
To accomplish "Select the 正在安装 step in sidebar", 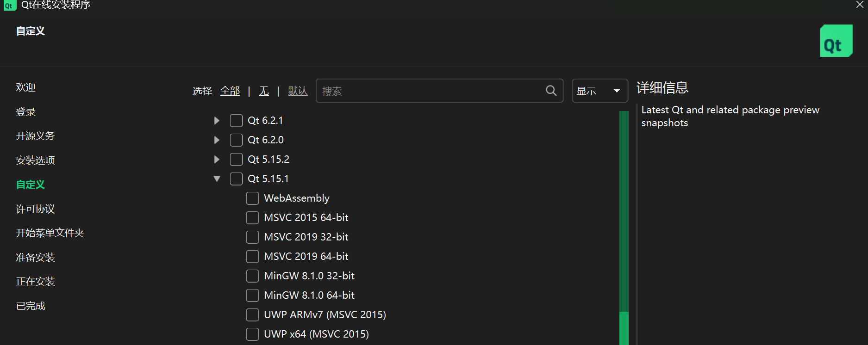I will coord(35,282).
